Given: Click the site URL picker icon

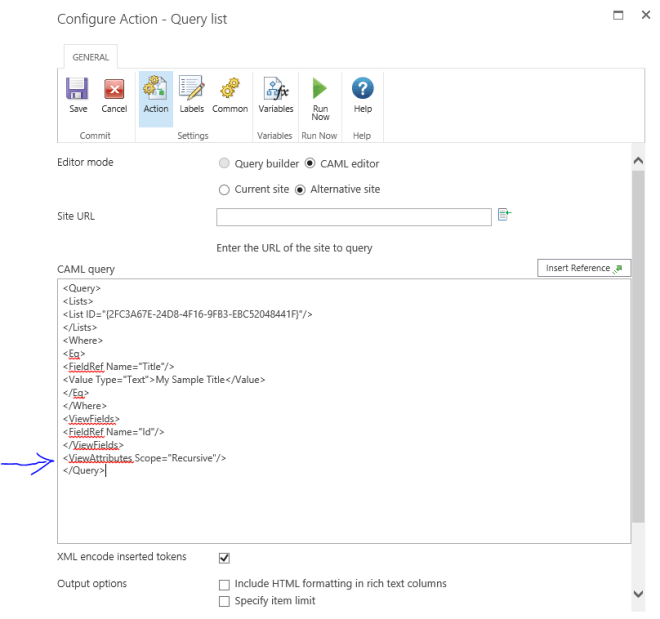Looking at the screenshot, I should (504, 215).
